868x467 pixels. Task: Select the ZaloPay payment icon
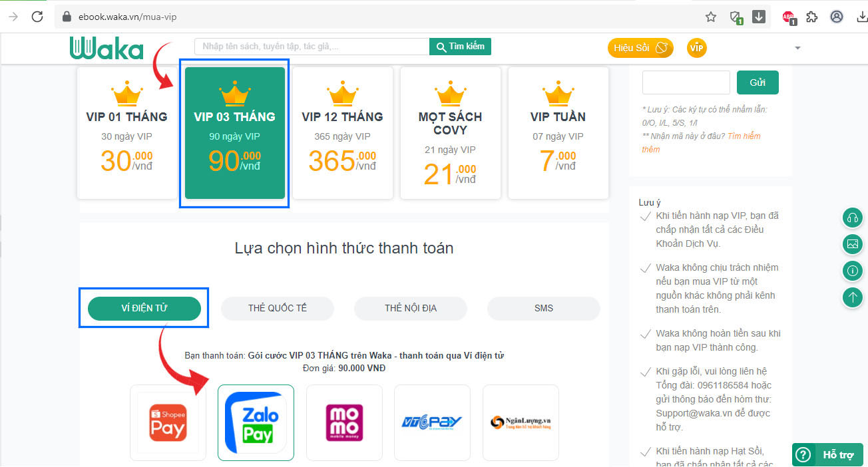click(256, 422)
